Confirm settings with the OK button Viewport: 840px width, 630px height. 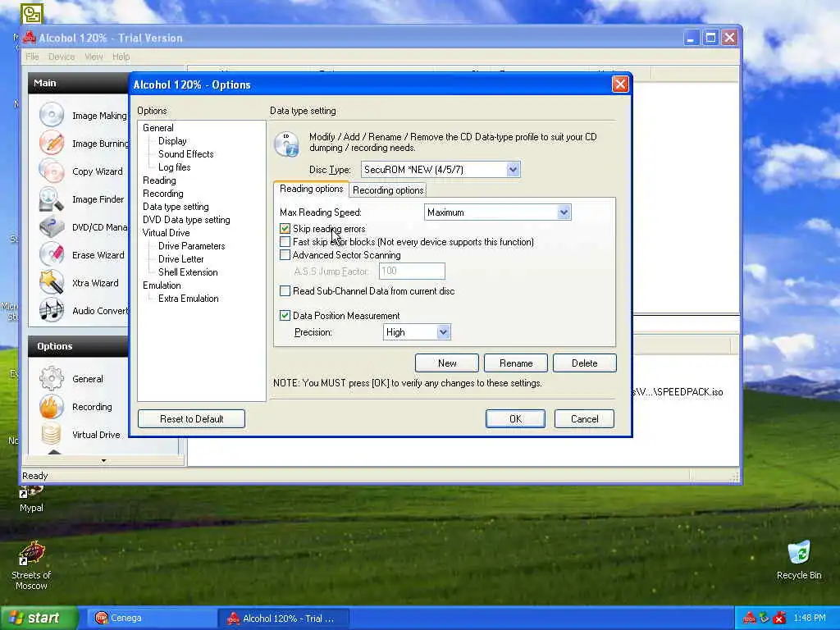tap(515, 419)
